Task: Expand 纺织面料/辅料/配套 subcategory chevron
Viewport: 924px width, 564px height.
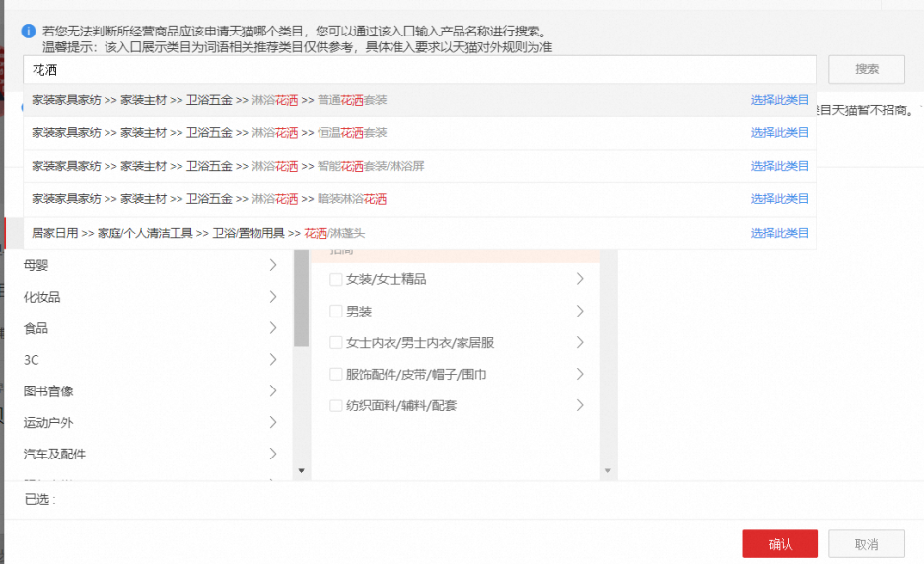Action: [x=580, y=405]
